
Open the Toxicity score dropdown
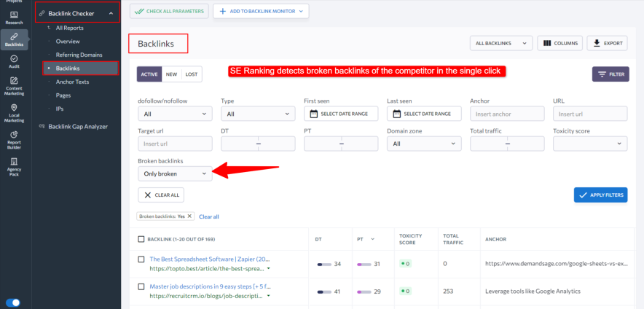[x=590, y=144]
